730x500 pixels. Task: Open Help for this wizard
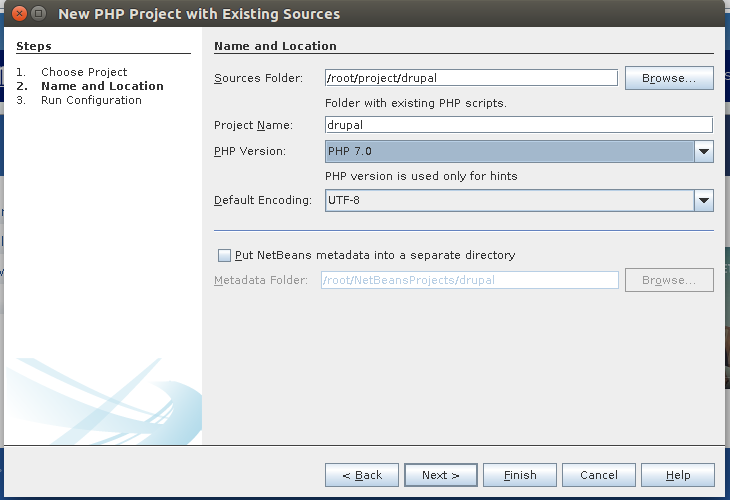pos(678,475)
